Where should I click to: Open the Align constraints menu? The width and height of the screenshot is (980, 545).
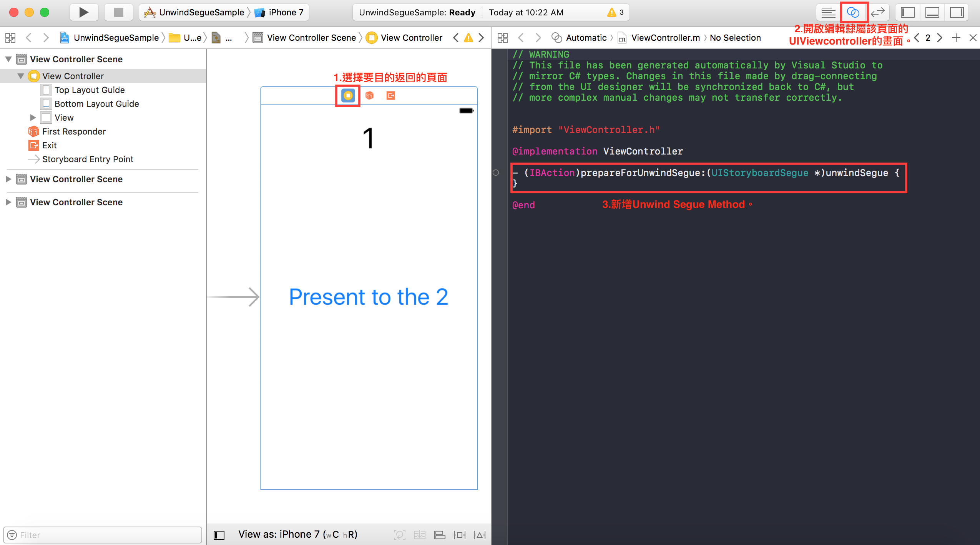[440, 535]
